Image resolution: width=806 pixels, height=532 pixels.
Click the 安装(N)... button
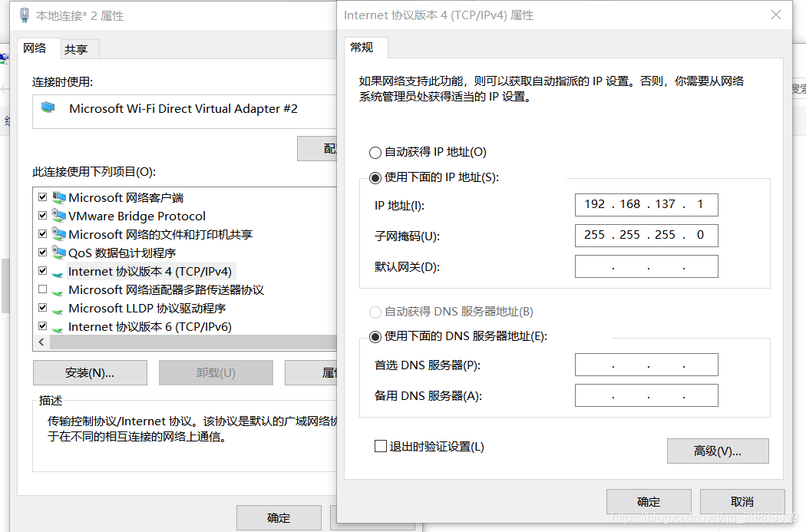(90, 372)
